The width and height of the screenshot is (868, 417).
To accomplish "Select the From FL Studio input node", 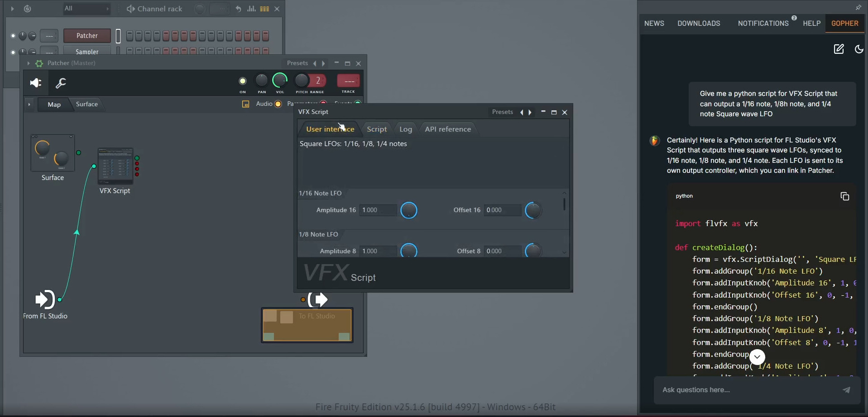I will click(x=45, y=299).
